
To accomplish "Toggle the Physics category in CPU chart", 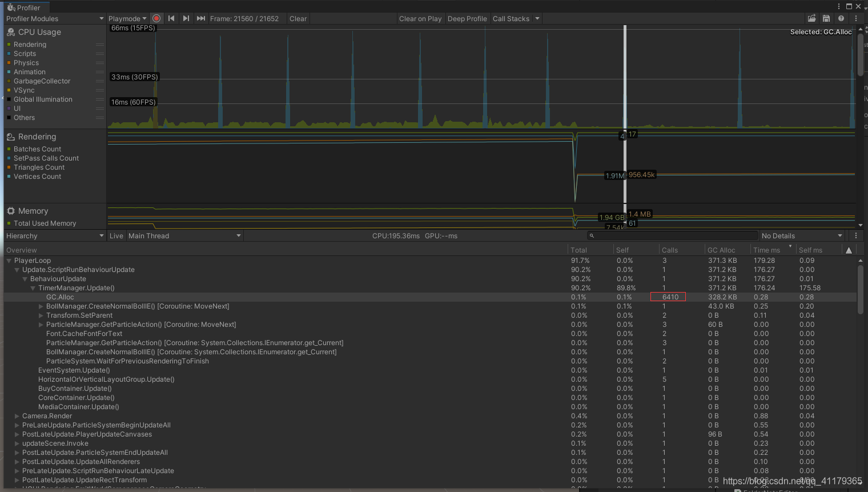I will (x=9, y=63).
